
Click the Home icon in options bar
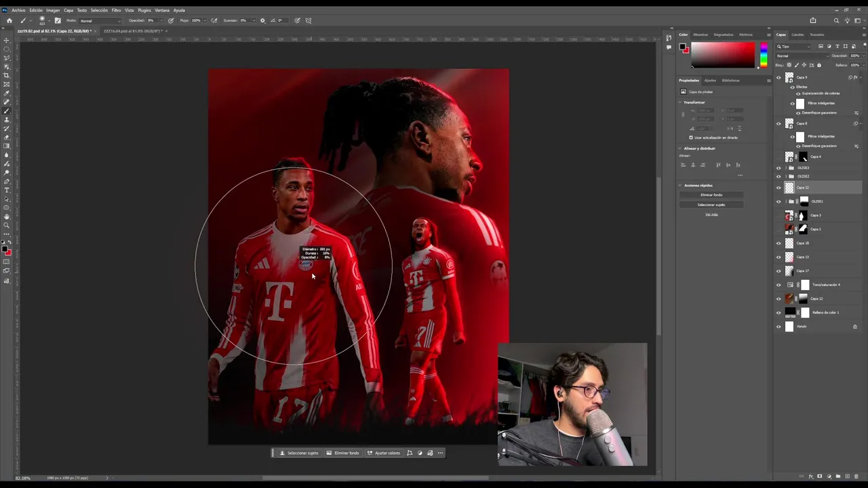(x=9, y=20)
